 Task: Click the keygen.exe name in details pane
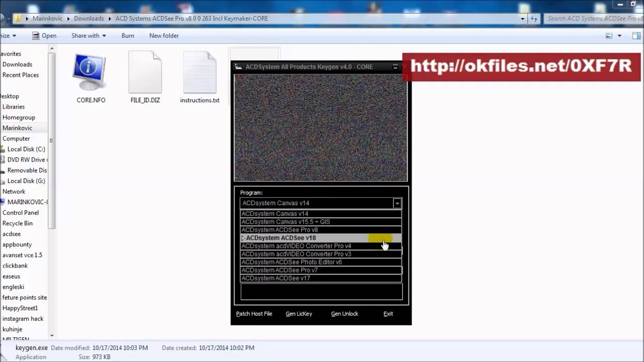(x=32, y=348)
